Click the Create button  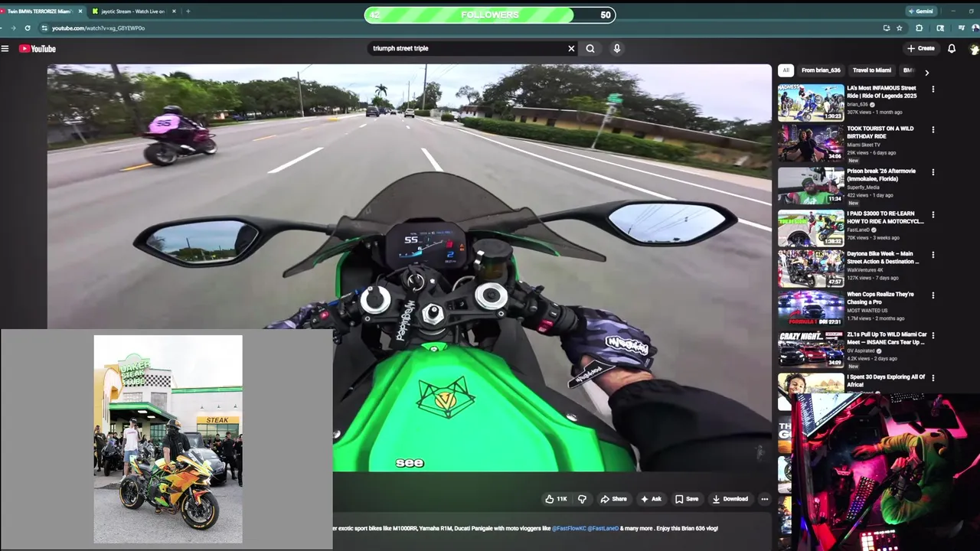coord(921,48)
